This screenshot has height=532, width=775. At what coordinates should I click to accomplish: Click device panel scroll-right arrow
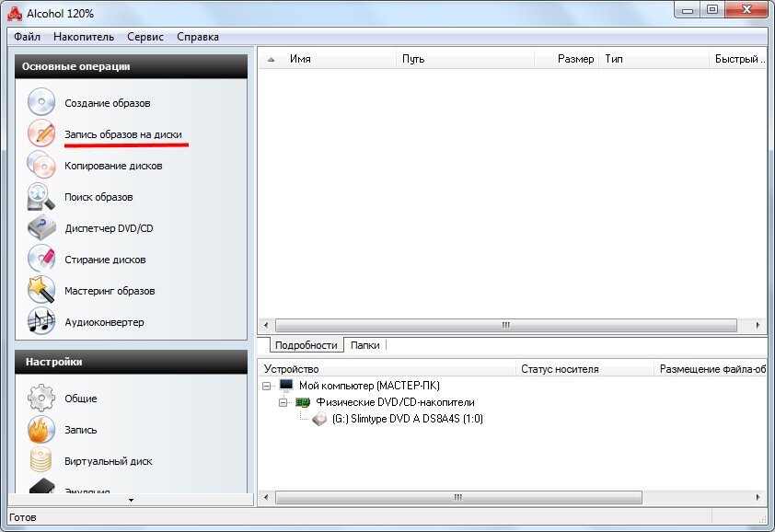click(x=758, y=497)
